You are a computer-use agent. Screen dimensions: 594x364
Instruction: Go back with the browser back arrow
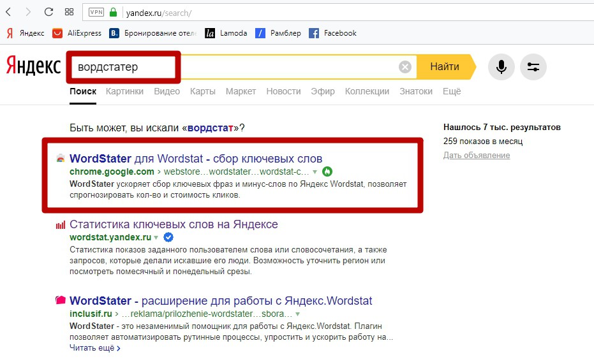tap(9, 12)
